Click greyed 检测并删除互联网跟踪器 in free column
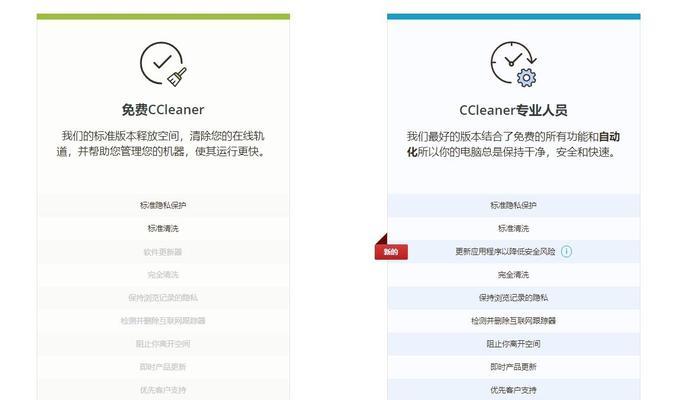 click(x=163, y=321)
